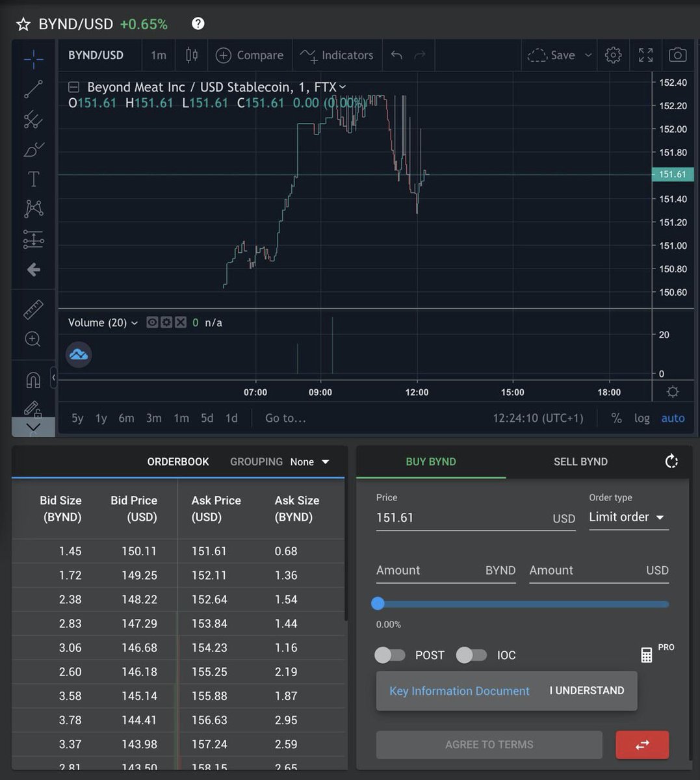Click the back arrow icon in toolbar

tap(33, 270)
